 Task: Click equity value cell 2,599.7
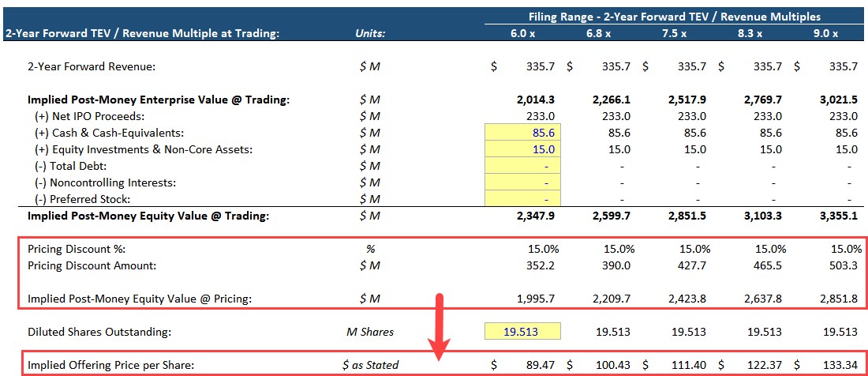pyautogui.click(x=610, y=216)
